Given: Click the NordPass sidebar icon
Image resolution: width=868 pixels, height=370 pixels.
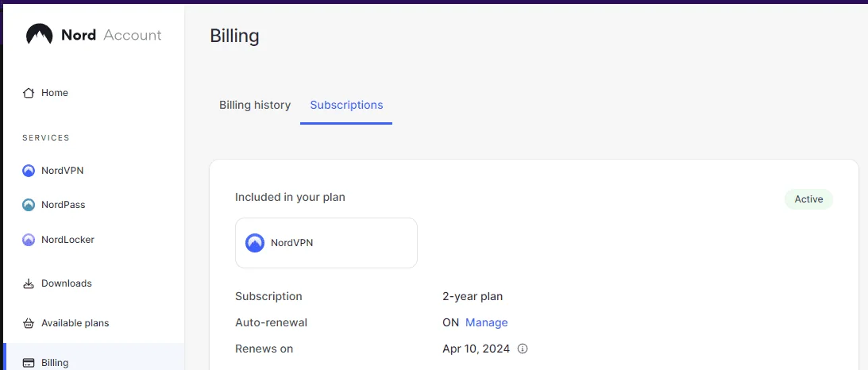Looking at the screenshot, I should [x=29, y=205].
